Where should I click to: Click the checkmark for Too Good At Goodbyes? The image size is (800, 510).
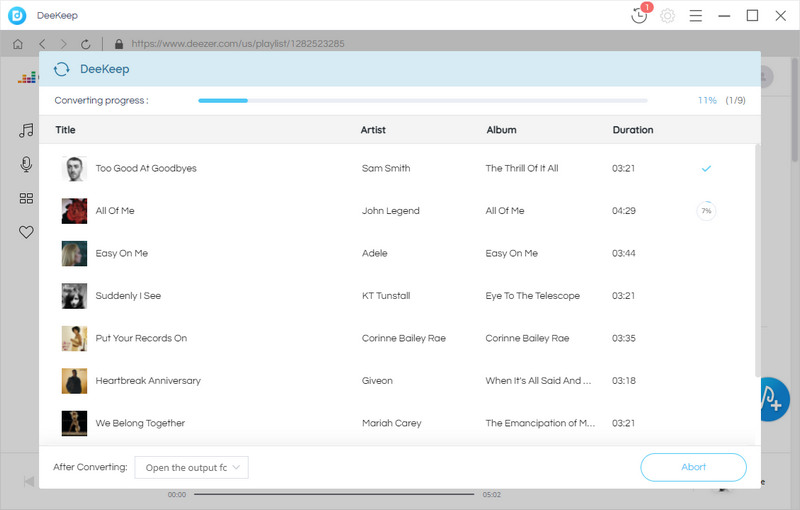coord(706,168)
